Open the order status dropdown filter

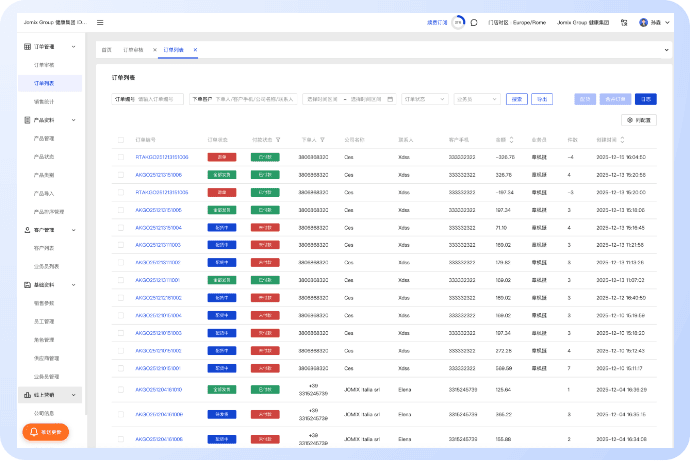pyautogui.click(x=424, y=99)
